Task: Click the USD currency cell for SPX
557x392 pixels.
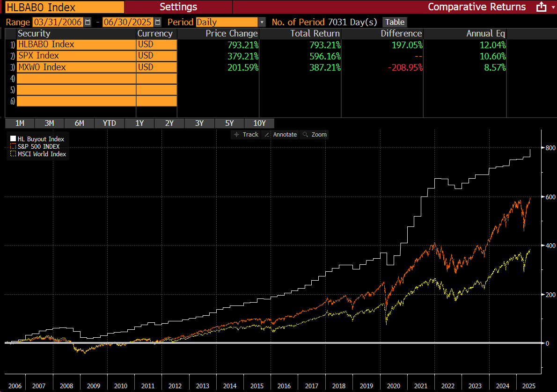Action: (x=156, y=56)
